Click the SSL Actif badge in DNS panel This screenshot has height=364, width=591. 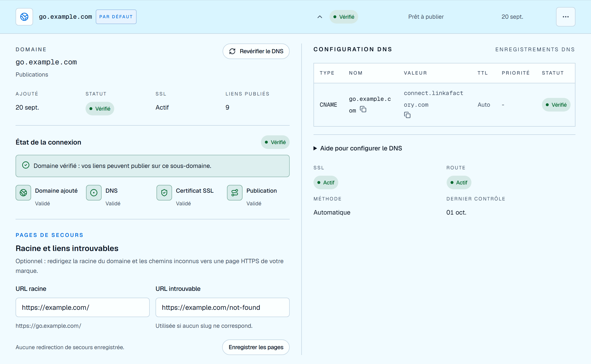click(x=326, y=182)
